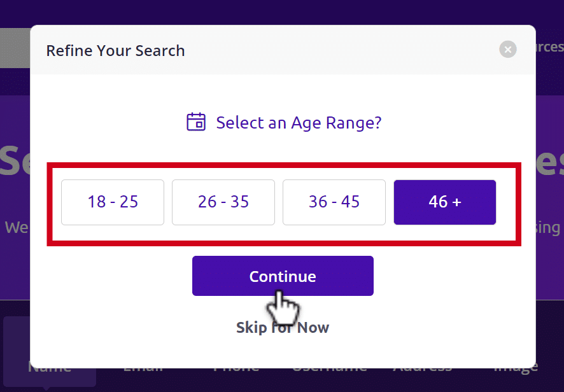Click the partially visible Resources menu item

(550, 46)
